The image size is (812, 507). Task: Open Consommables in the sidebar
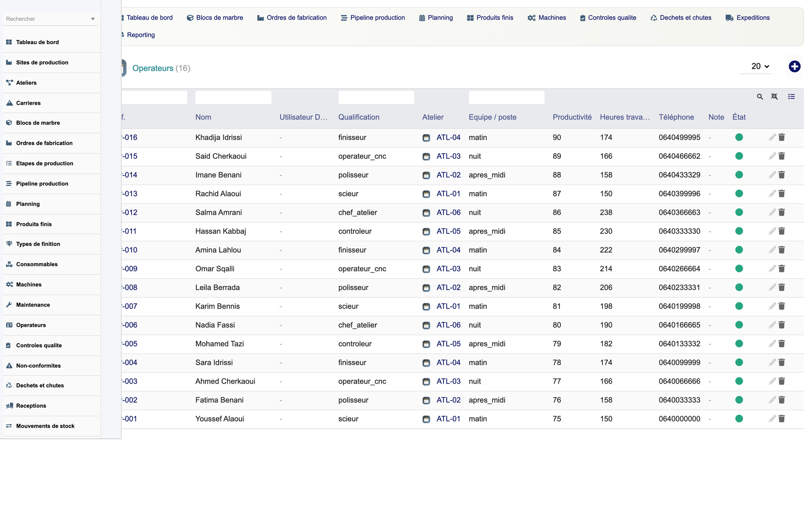tap(37, 264)
